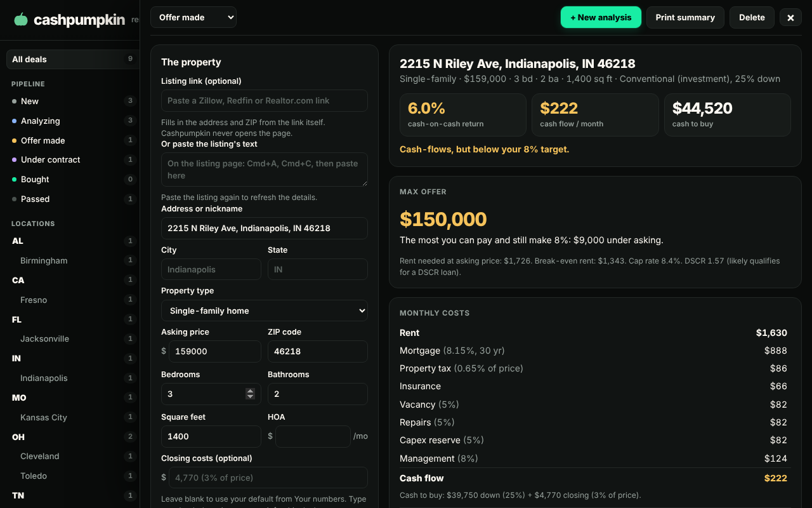812x508 pixels.
Task: Select the IN state location
Action: point(72,358)
